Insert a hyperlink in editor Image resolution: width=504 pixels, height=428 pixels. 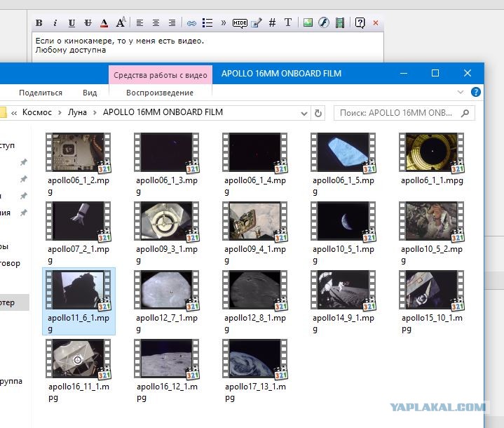click(x=191, y=23)
